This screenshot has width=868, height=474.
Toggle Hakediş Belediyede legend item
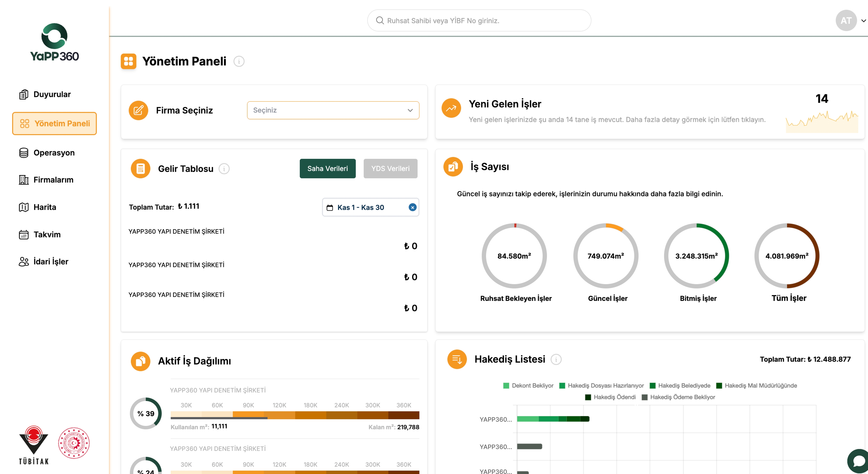click(680, 385)
